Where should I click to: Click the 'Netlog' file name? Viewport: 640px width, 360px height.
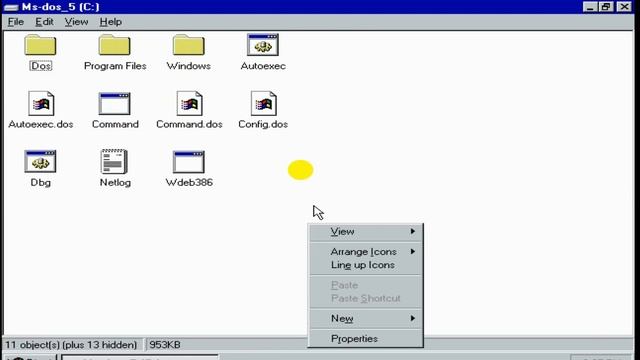coord(115,182)
